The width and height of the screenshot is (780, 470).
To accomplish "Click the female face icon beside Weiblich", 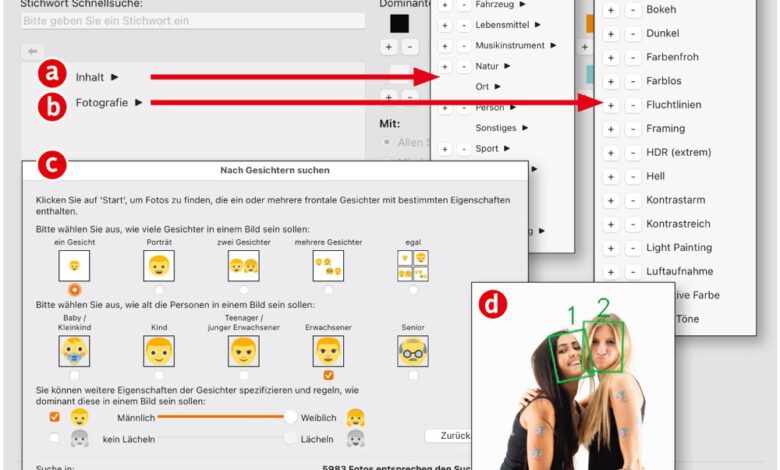I will [356, 417].
